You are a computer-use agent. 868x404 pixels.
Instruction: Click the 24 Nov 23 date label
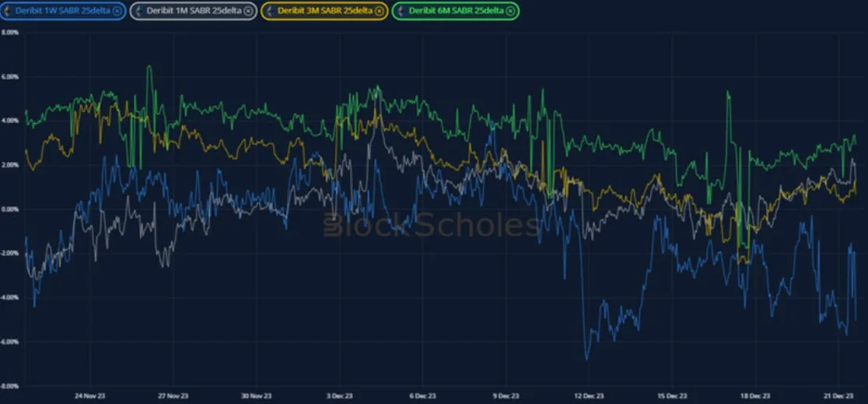click(90, 396)
